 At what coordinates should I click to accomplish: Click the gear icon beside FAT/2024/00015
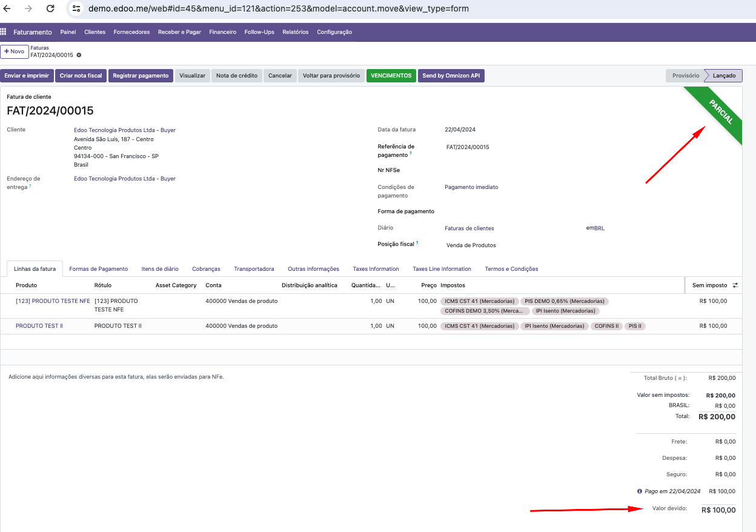point(79,55)
